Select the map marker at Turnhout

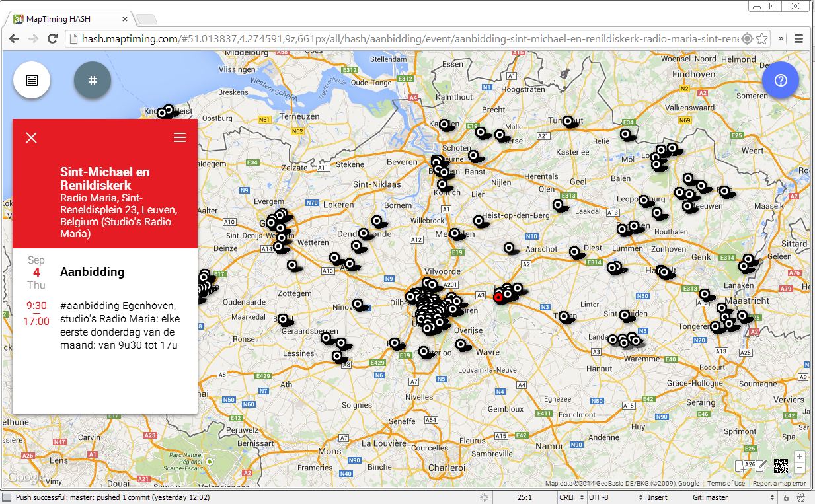click(568, 121)
